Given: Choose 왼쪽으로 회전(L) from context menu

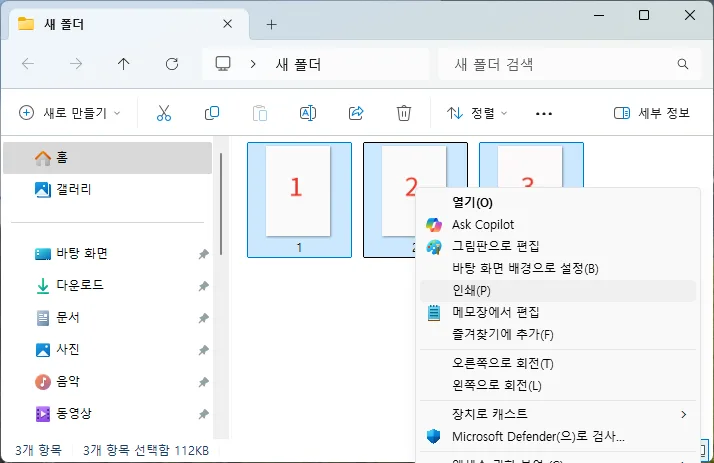Looking at the screenshot, I should [x=558, y=386].
